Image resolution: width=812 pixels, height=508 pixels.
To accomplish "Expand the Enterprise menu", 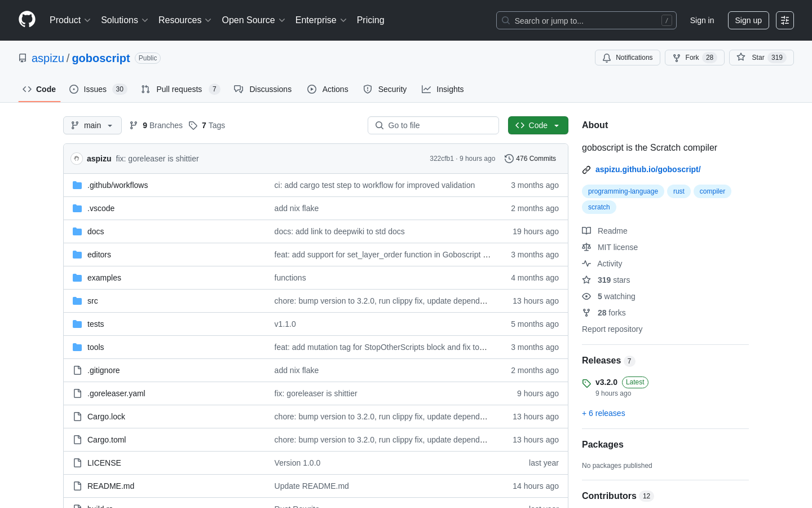I will pos(321,20).
